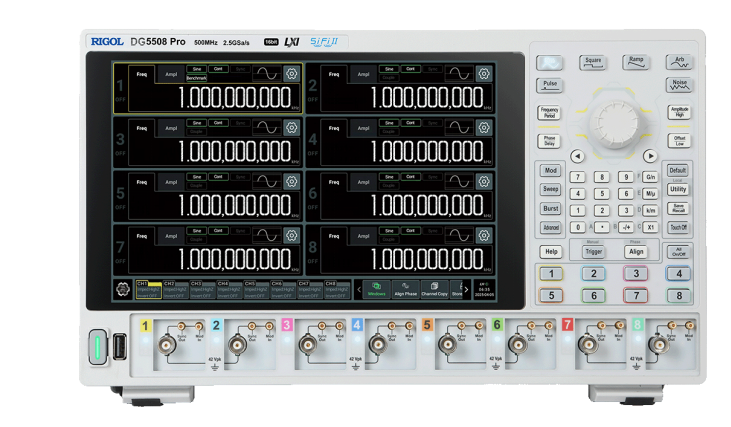Click the Help key
Image resolution: width=731 pixels, height=427 pixels.
551,252
